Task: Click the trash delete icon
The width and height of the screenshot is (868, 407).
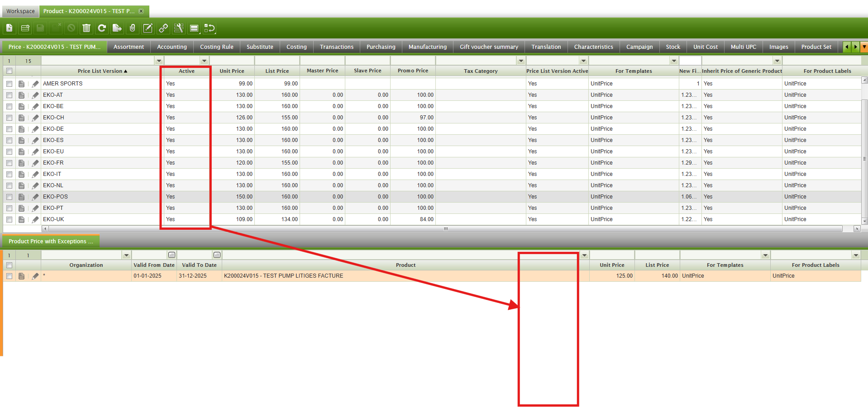Action: click(86, 28)
